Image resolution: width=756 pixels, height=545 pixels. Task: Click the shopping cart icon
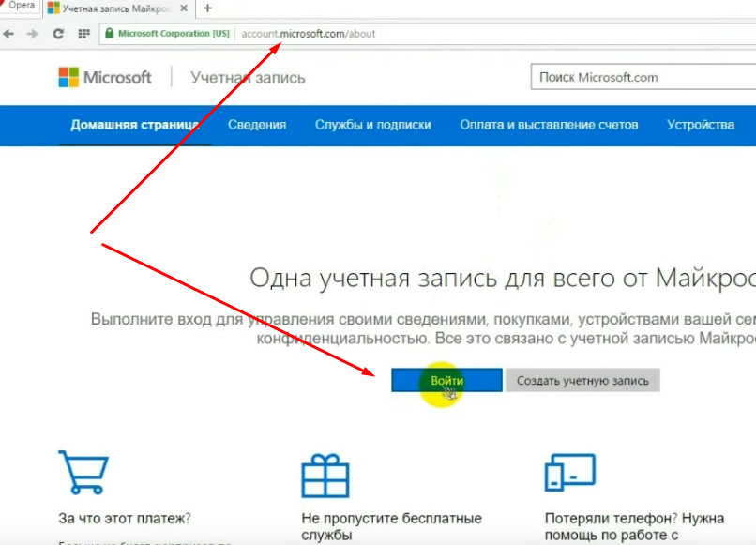tap(83, 472)
